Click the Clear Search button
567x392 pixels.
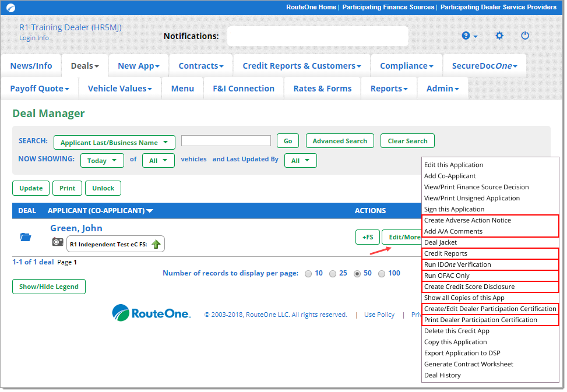click(x=407, y=141)
